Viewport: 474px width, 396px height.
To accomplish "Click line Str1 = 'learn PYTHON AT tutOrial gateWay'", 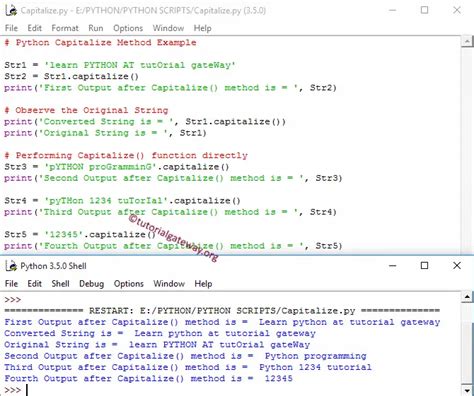I will pos(120,65).
